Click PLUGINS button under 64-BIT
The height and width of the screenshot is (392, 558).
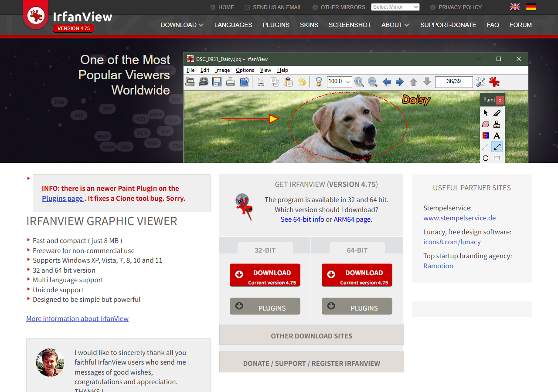[x=357, y=306]
